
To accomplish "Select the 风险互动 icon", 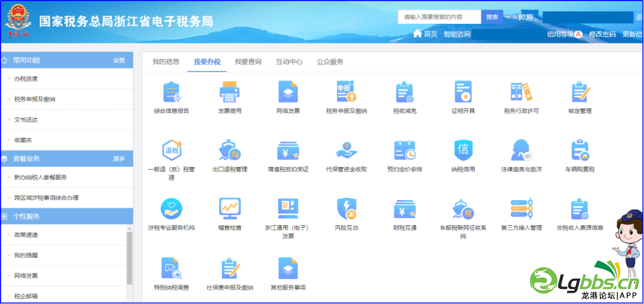I will [346, 208].
